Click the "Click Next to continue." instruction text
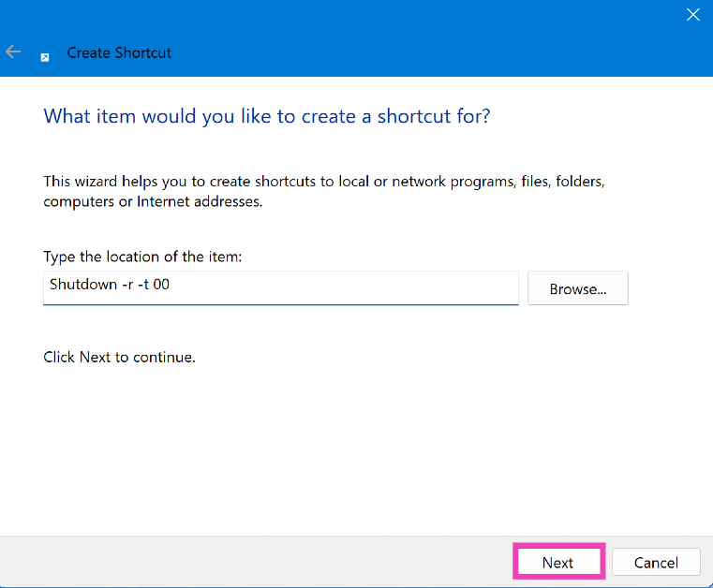This screenshot has height=588, width=713. [119, 358]
